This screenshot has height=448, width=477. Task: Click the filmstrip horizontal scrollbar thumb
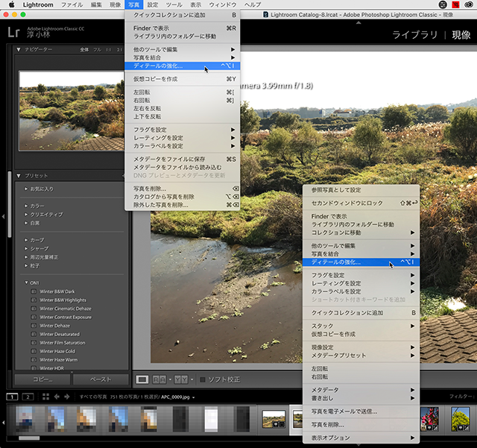[x=29, y=438]
